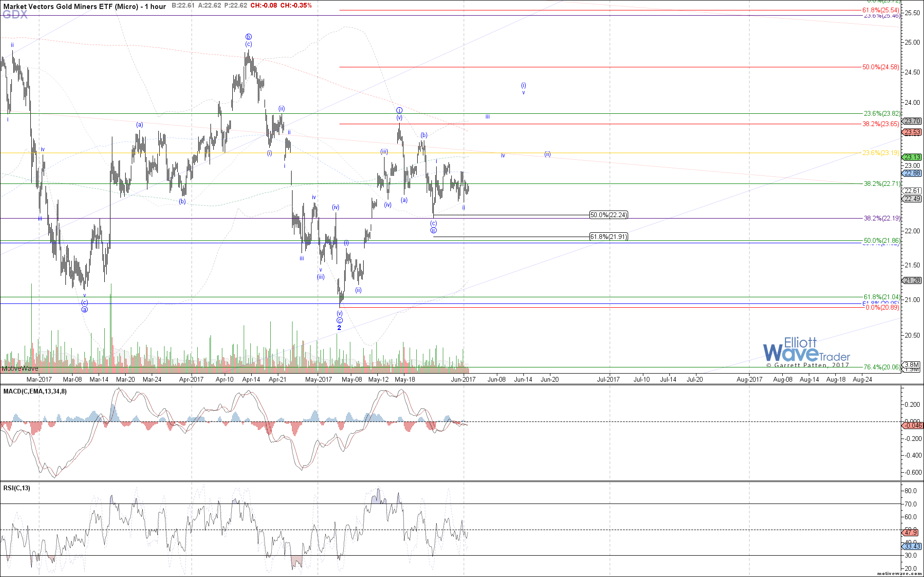Click the red 0.0%(20.89) Fibonacci label

(883, 307)
